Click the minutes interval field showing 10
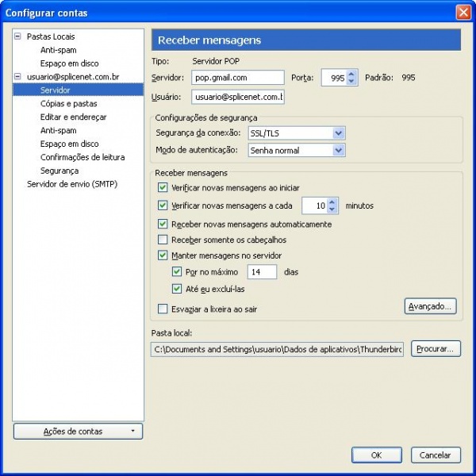 [314, 205]
